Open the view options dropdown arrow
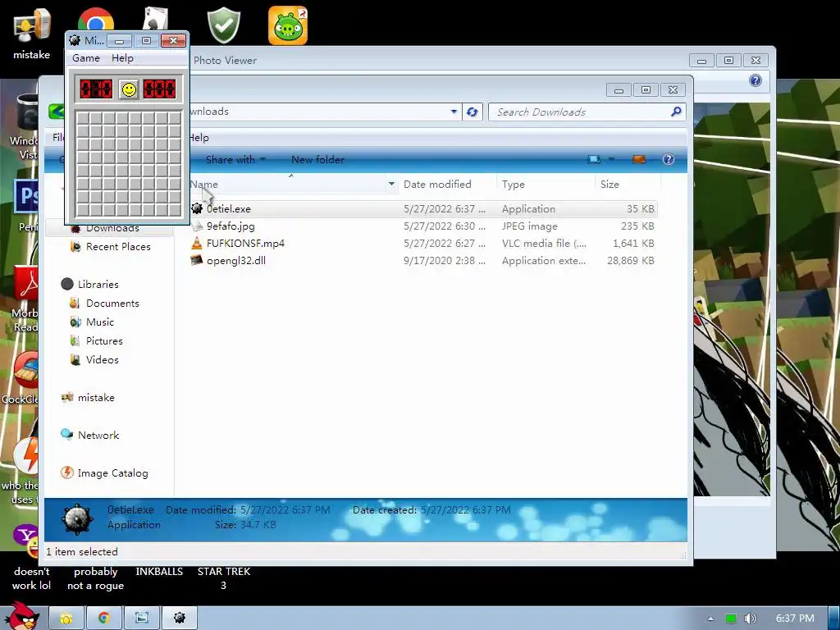The height and width of the screenshot is (630, 840). coord(611,159)
